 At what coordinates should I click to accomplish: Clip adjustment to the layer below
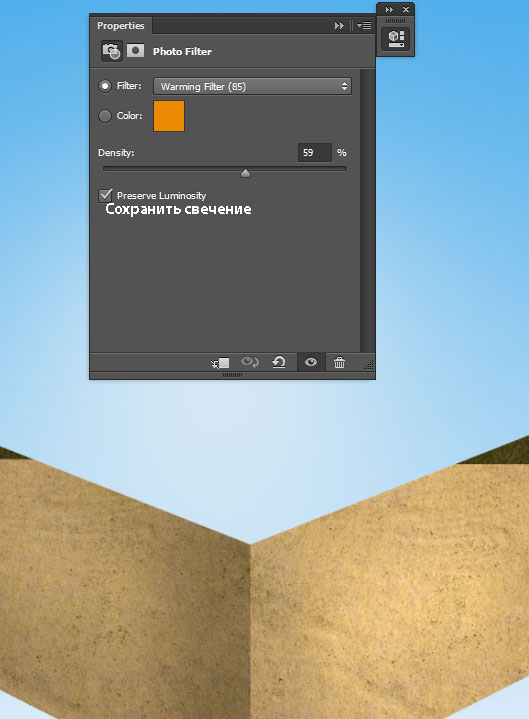pyautogui.click(x=220, y=363)
